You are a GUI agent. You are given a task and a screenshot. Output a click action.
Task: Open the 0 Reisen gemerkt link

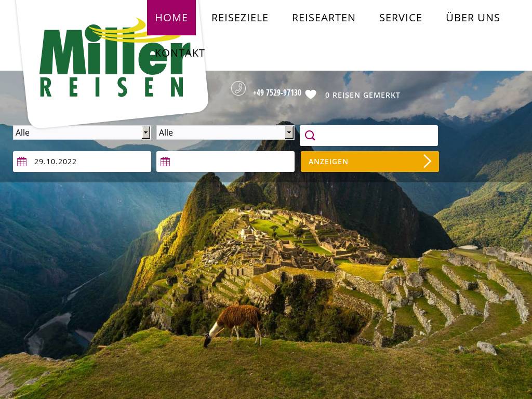[363, 95]
